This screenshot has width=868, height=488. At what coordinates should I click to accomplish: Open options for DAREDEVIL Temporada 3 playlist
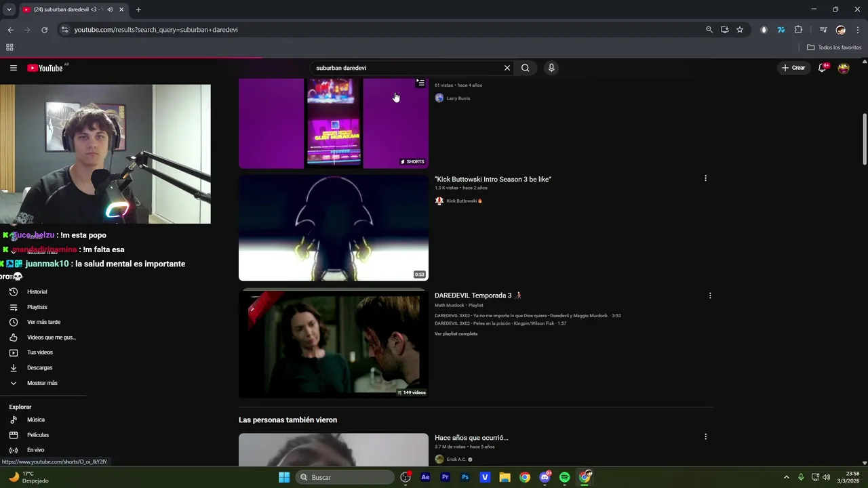coord(710,296)
